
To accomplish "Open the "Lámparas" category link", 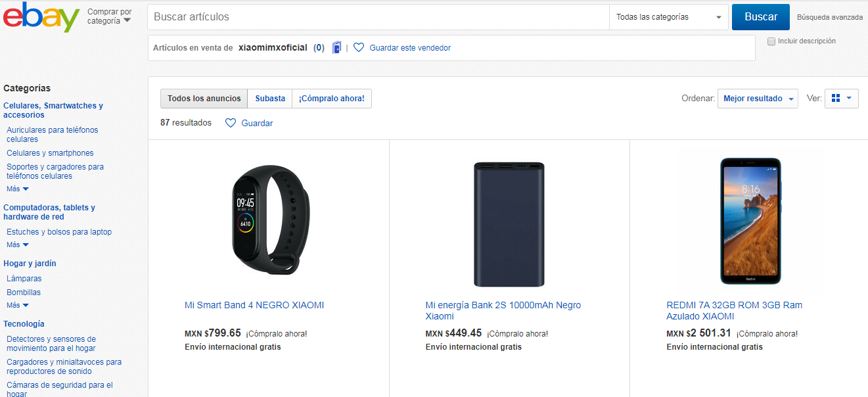I will (x=23, y=278).
